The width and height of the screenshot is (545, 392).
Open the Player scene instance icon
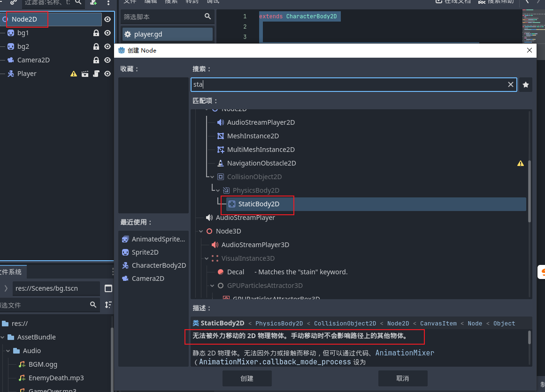[x=85, y=74]
